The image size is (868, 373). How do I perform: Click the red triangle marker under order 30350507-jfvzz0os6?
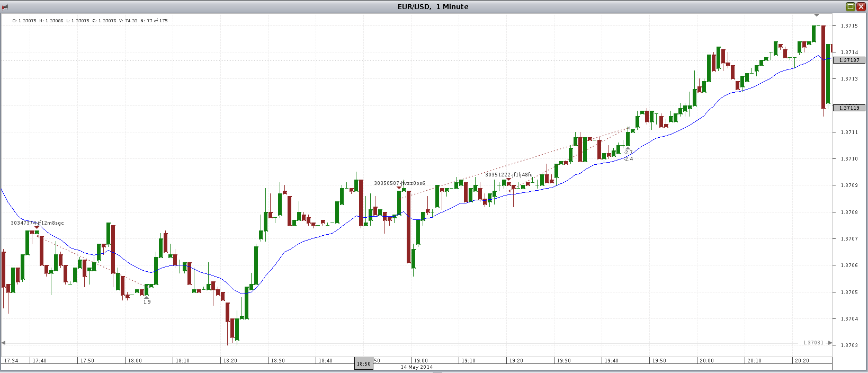399,188
